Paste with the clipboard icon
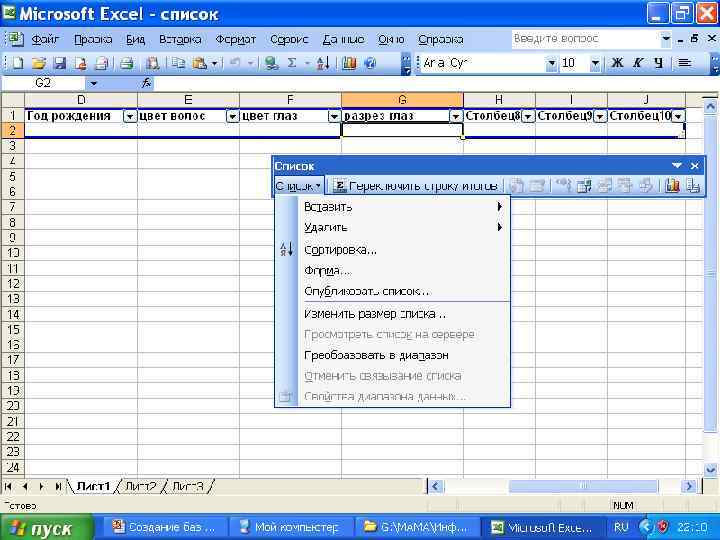 [199, 63]
